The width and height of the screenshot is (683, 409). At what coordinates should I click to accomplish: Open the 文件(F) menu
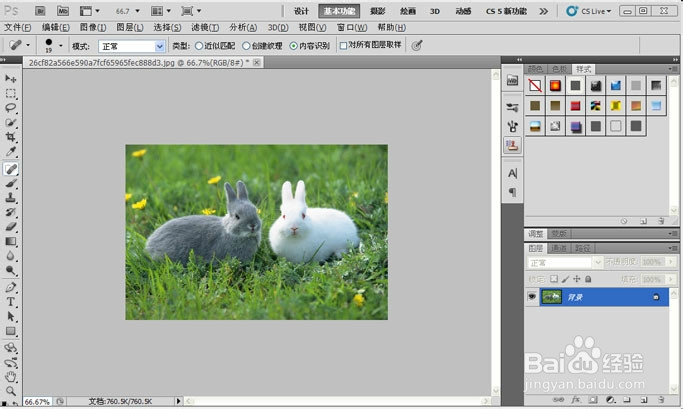tap(18, 27)
